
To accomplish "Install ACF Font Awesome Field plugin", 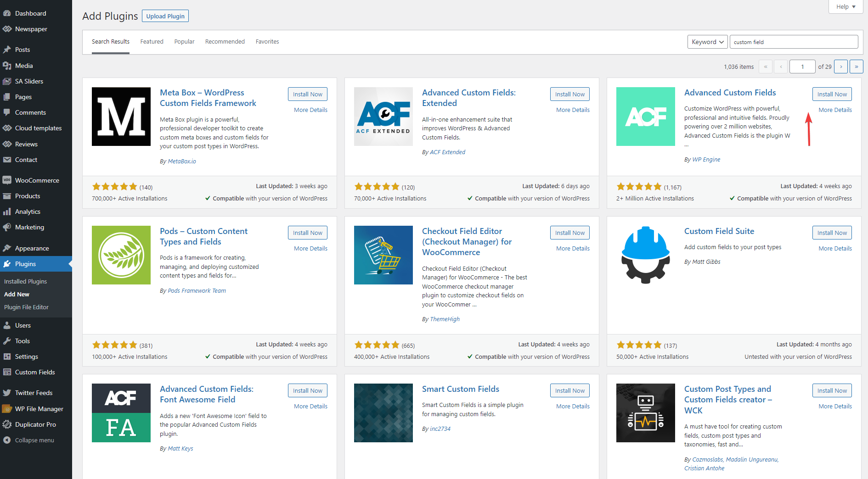I will (308, 390).
